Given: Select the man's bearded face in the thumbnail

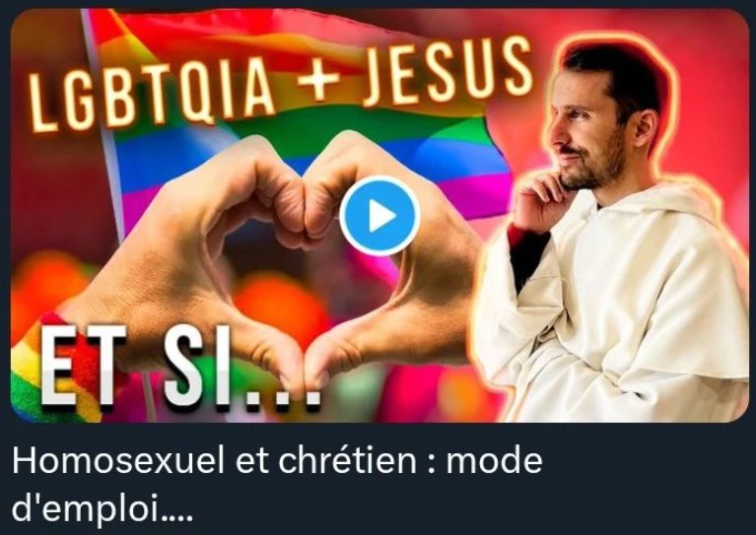Looking at the screenshot, I should (588, 130).
